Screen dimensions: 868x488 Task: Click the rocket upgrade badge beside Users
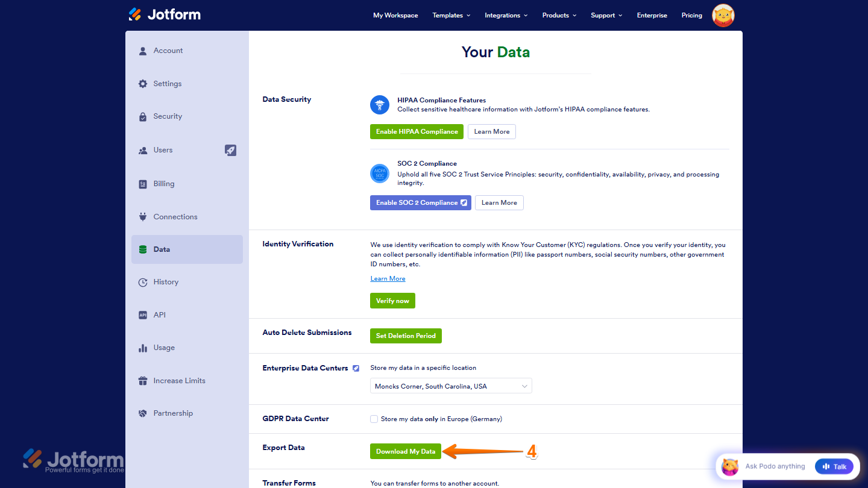tap(231, 150)
